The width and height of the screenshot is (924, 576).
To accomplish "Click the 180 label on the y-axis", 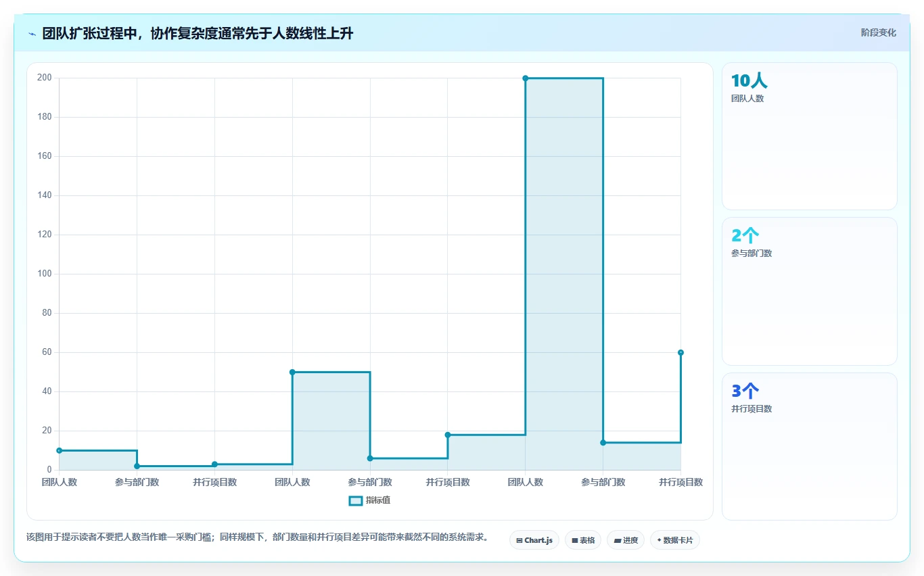I will tap(45, 117).
